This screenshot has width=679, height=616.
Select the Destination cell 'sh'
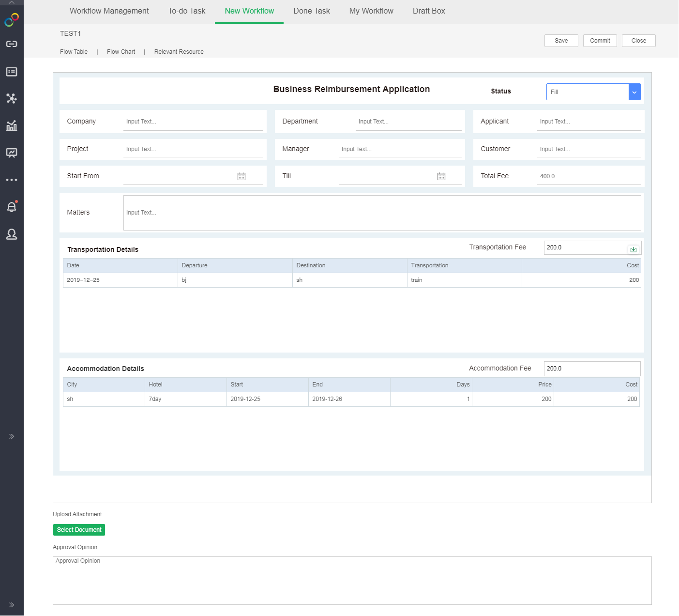pos(350,280)
